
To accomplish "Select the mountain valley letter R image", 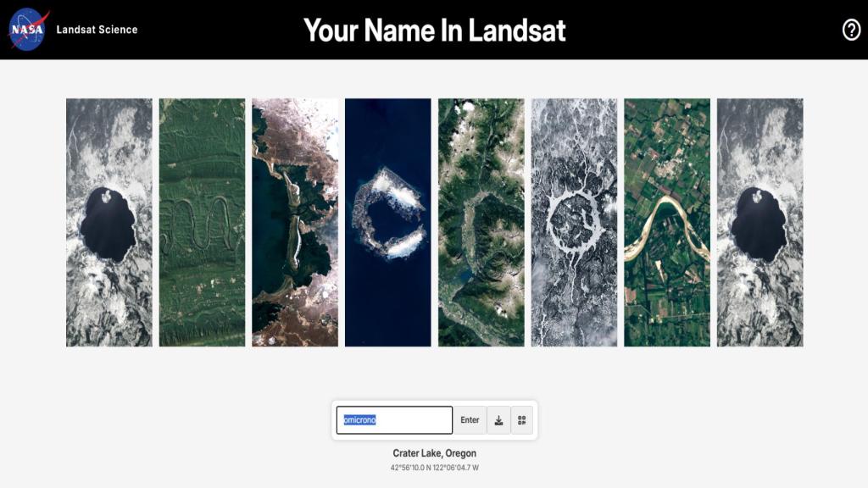I will pyautogui.click(x=481, y=223).
